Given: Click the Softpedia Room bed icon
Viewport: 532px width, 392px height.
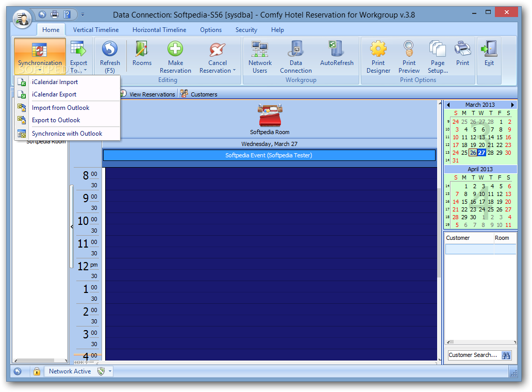Looking at the screenshot, I should [270, 115].
